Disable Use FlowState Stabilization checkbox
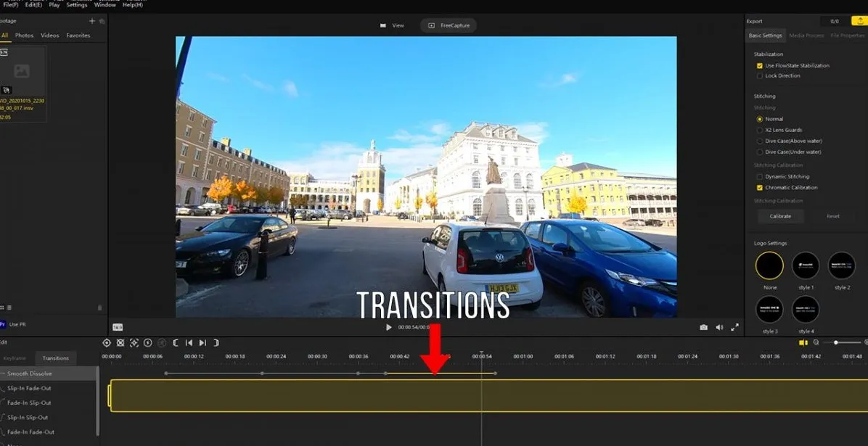 [759, 65]
